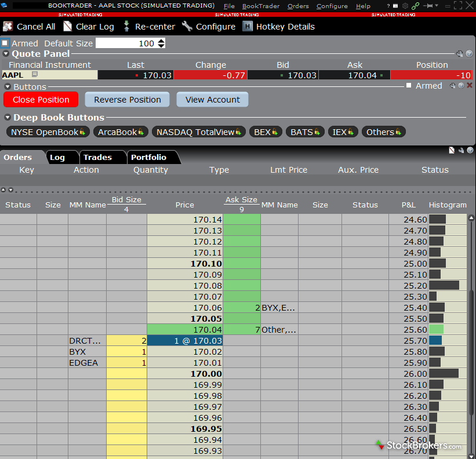
Task: Click the crossed-out log icon above Orders panel
Action: coord(452,150)
